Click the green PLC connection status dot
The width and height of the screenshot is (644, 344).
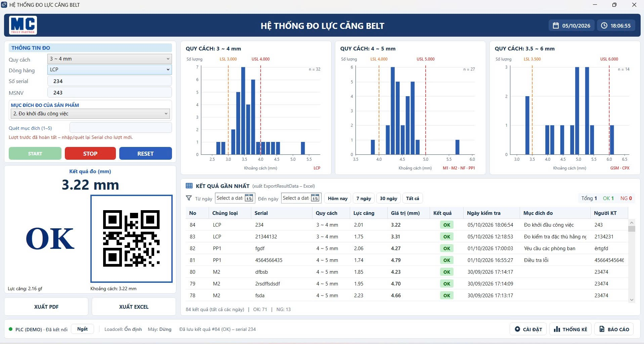pos(10,329)
